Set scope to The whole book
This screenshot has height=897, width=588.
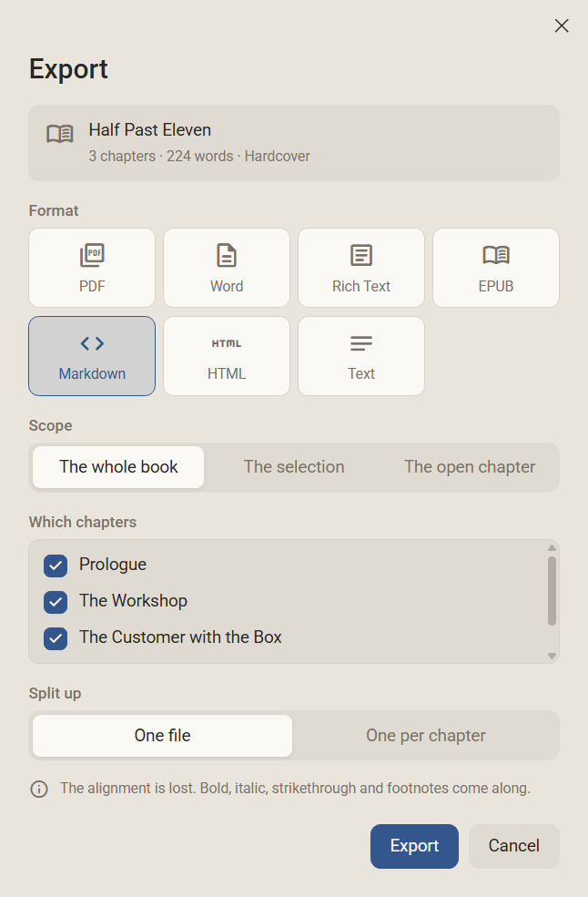(118, 467)
